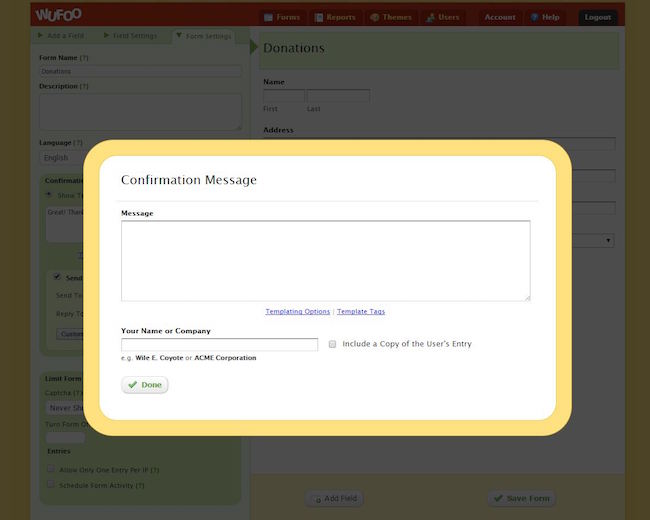Open the Reports menu
Image resolution: width=650 pixels, height=520 pixels.
tap(335, 17)
